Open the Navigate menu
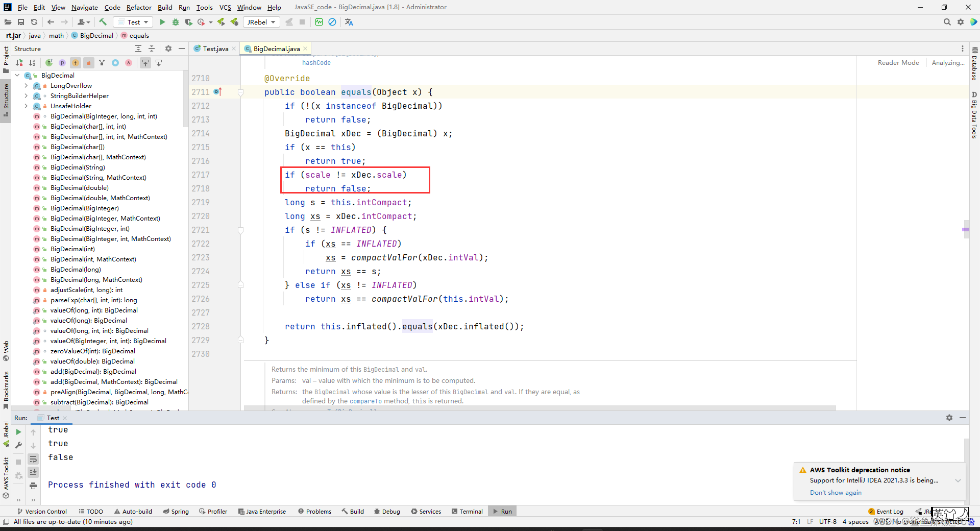 (x=85, y=7)
